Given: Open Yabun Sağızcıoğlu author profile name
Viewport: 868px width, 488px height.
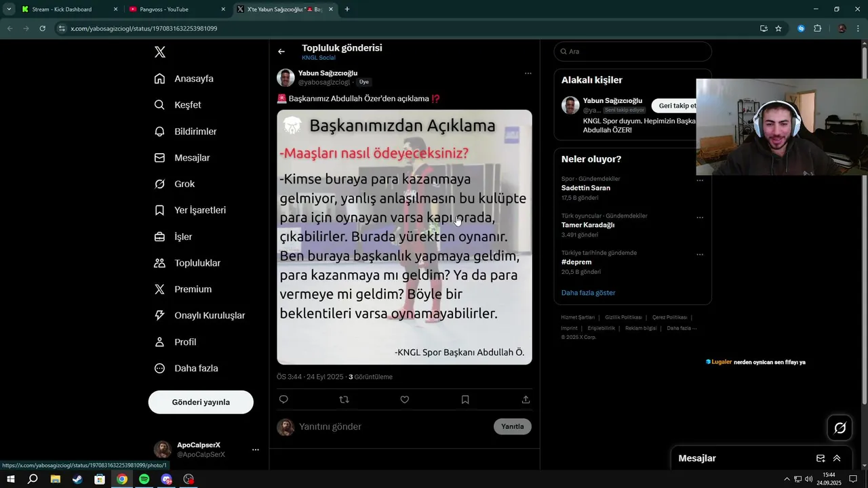Looking at the screenshot, I should 328,73.
